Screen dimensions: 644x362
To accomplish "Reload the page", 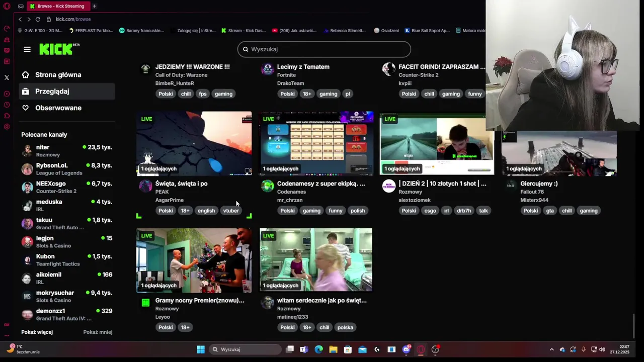I will pos(38,19).
